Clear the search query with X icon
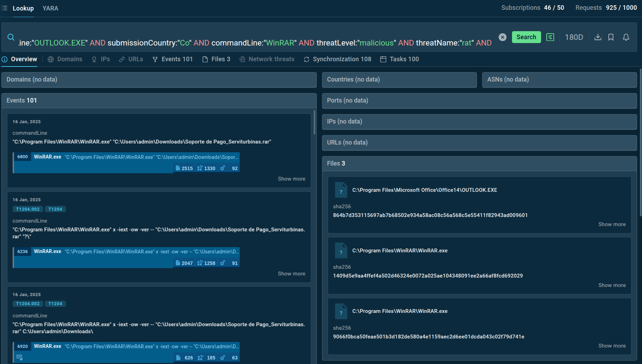Viewport: 642px width, 364px height. pos(502,37)
